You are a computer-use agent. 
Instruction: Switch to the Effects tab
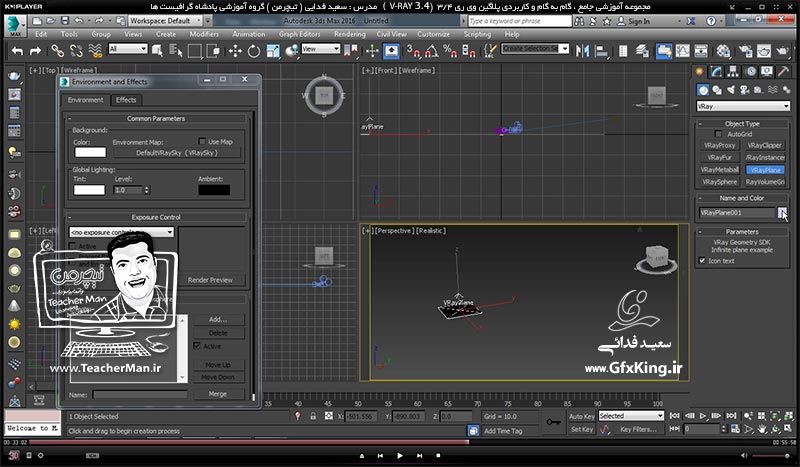pos(126,100)
